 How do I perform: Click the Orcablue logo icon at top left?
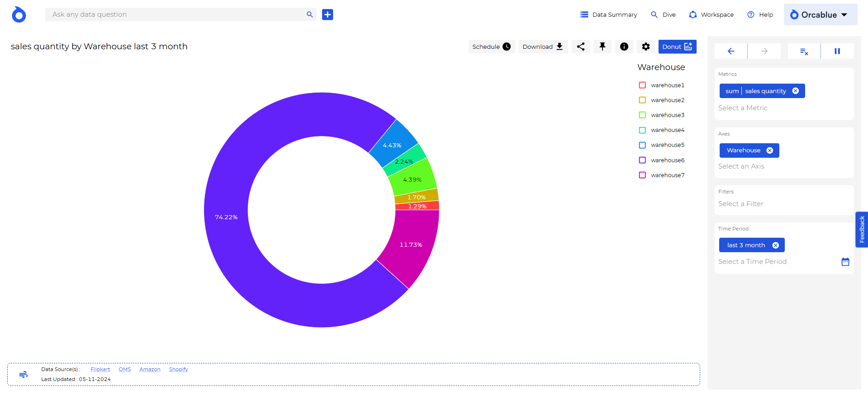tap(19, 14)
